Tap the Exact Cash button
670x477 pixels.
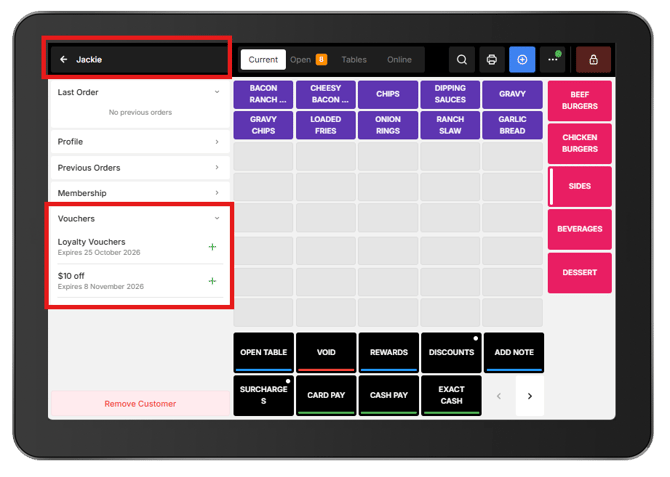tap(451, 395)
